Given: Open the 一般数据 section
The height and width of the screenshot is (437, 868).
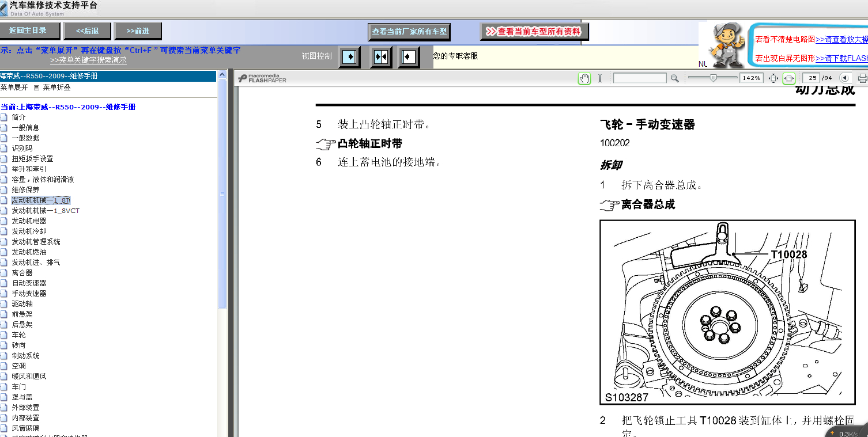Looking at the screenshot, I should (25, 138).
